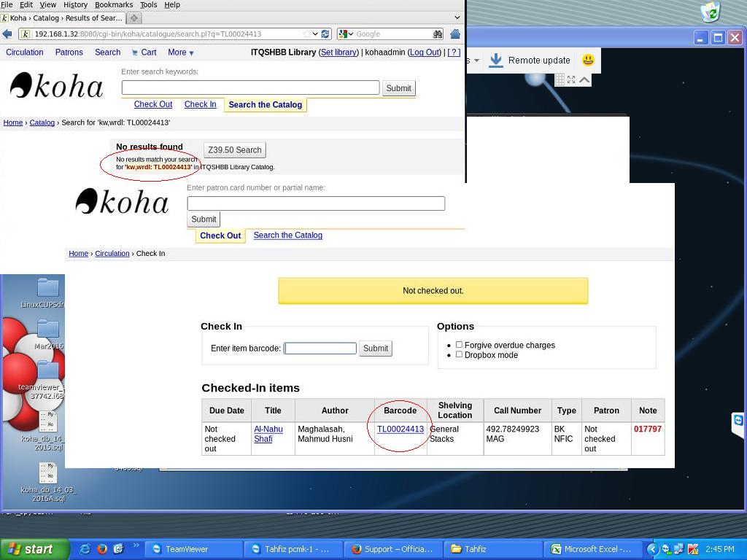Toggle TeamViewer full screen icon

(571, 79)
